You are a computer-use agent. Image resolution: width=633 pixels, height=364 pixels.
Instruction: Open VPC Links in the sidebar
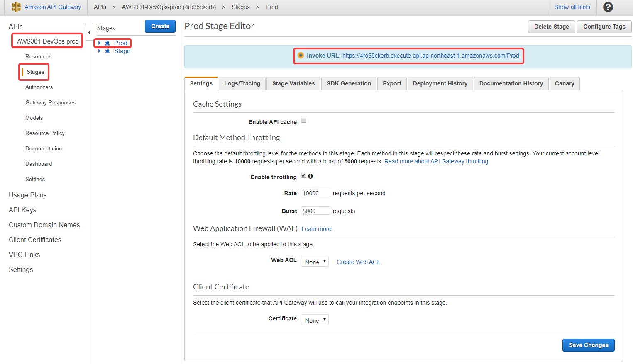coord(24,255)
